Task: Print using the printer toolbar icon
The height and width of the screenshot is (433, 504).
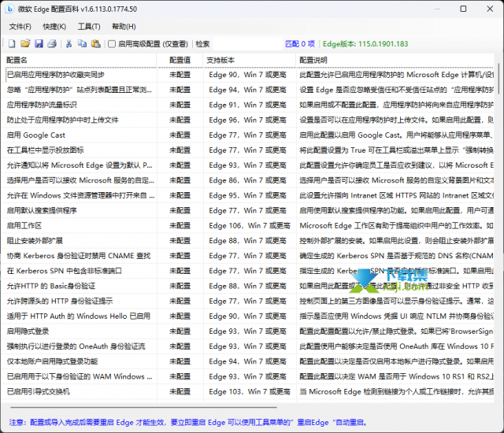Action: click(x=52, y=43)
